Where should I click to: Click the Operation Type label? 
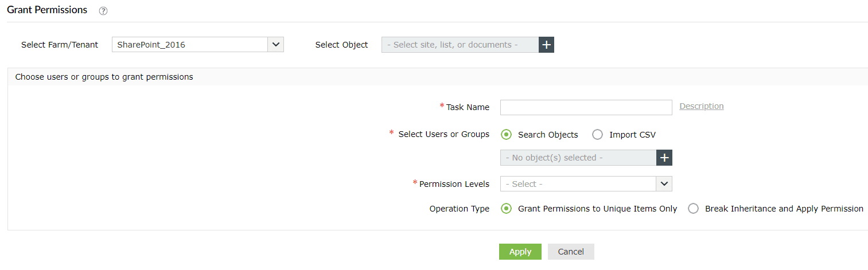459,209
